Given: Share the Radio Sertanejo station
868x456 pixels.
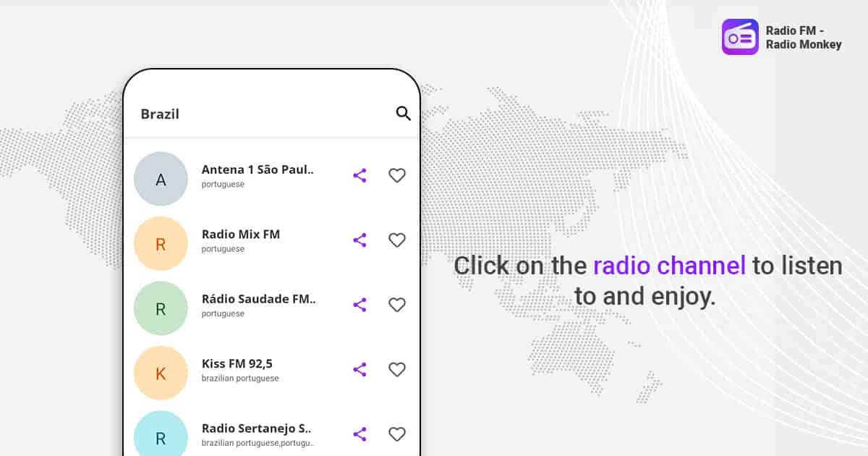Looking at the screenshot, I should coord(359,434).
